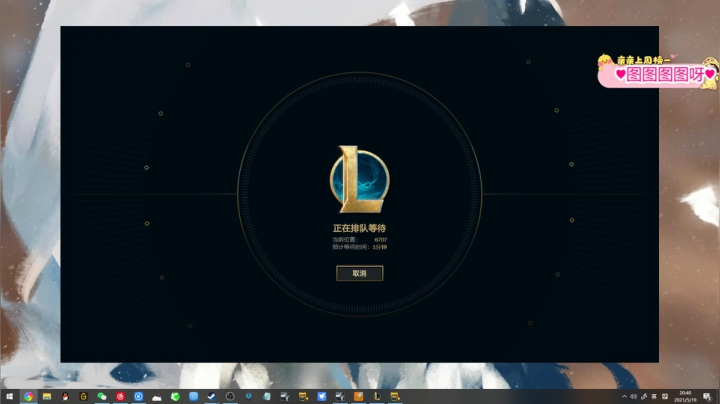Open File Explorer from the taskbar

pos(47,396)
